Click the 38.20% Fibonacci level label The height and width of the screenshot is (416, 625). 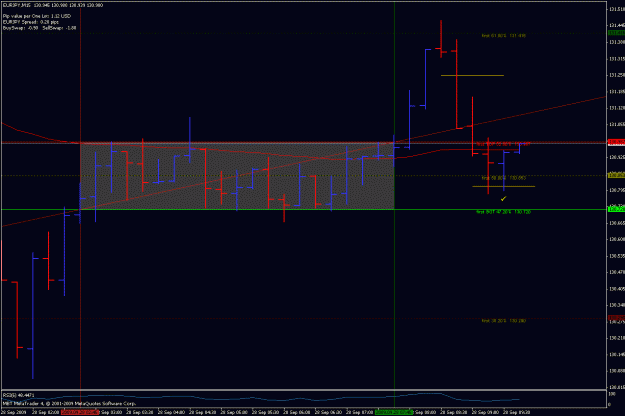tap(503, 321)
